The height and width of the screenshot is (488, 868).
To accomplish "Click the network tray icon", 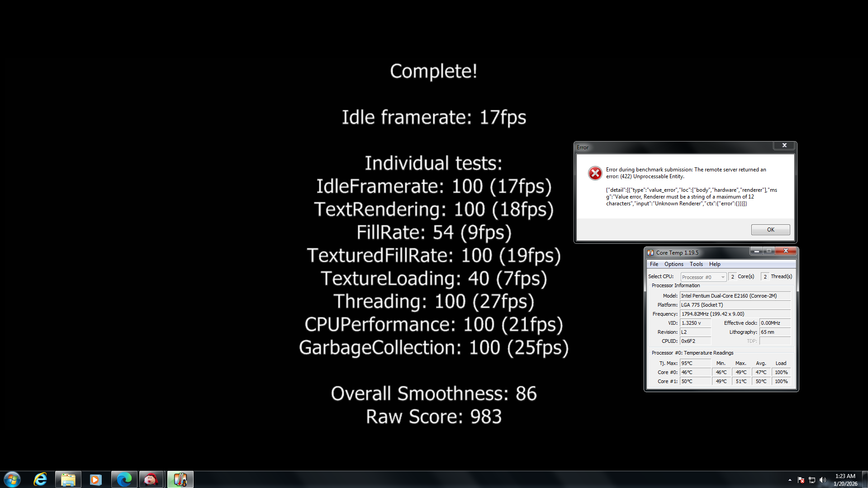I will pos(812,480).
